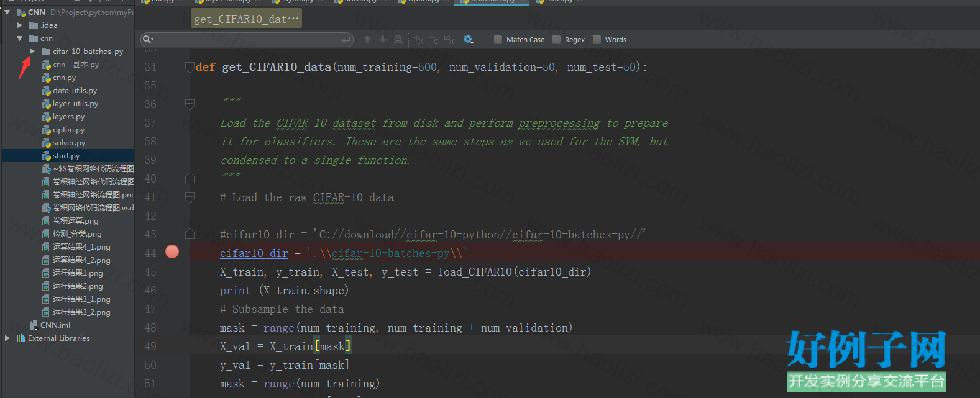
Task: Enable the Match Case checkbox
Action: 498,40
